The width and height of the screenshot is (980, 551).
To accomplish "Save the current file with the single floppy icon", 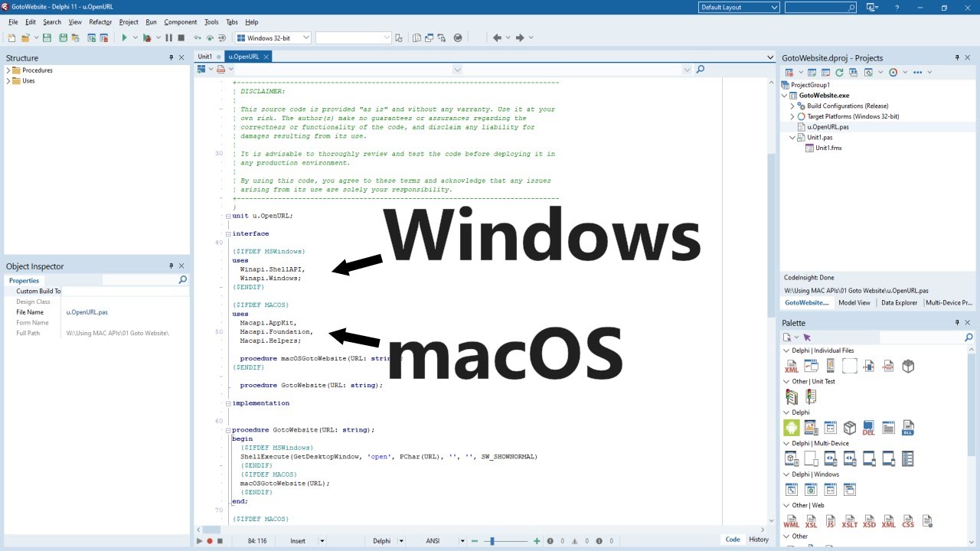I will pyautogui.click(x=47, y=37).
